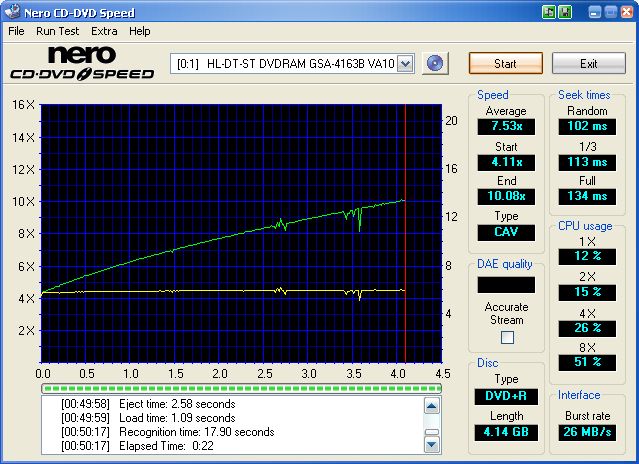639x464 pixels.
Task: Open the Help menu
Action: pyautogui.click(x=140, y=31)
